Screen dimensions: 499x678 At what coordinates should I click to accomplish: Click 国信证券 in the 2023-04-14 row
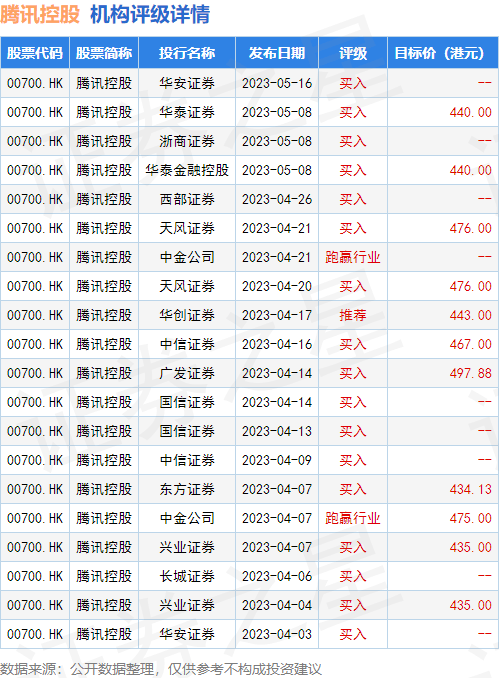pyautogui.click(x=187, y=402)
